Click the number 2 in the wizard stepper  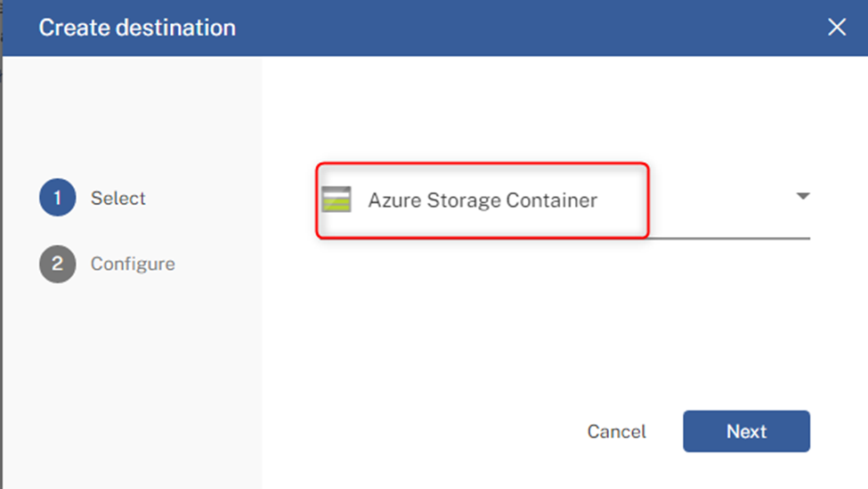tap(58, 265)
